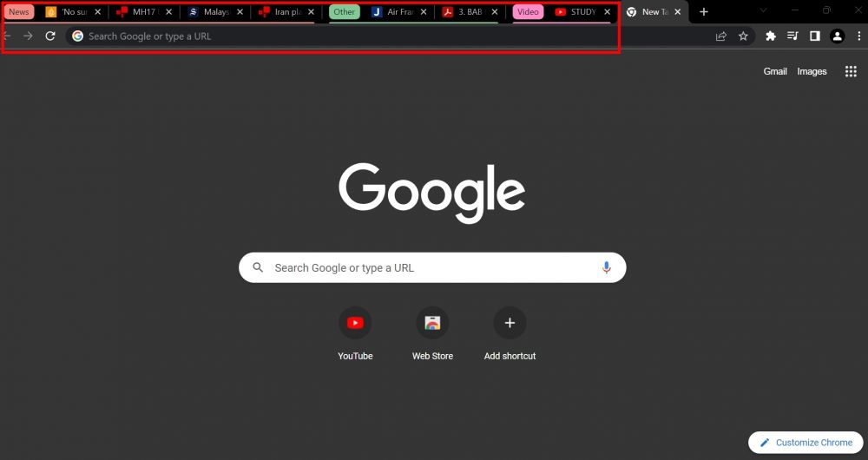The image size is (868, 460).
Task: Open Customize Chrome
Action: pos(806,443)
